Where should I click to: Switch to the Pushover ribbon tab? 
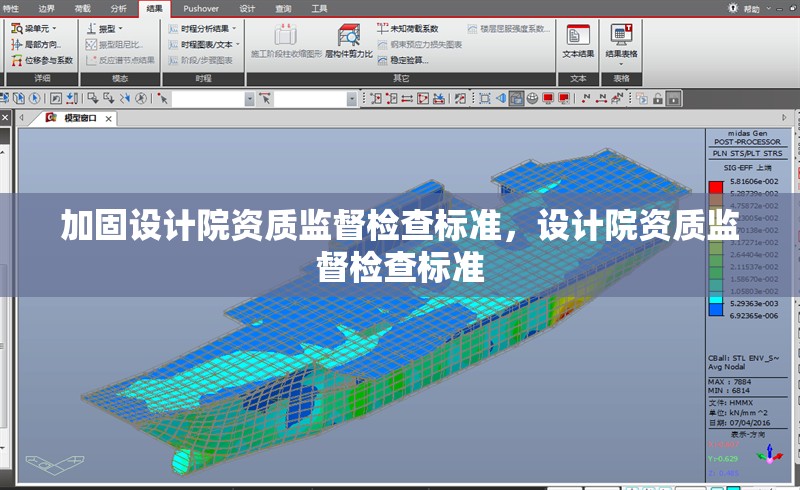tap(201, 8)
